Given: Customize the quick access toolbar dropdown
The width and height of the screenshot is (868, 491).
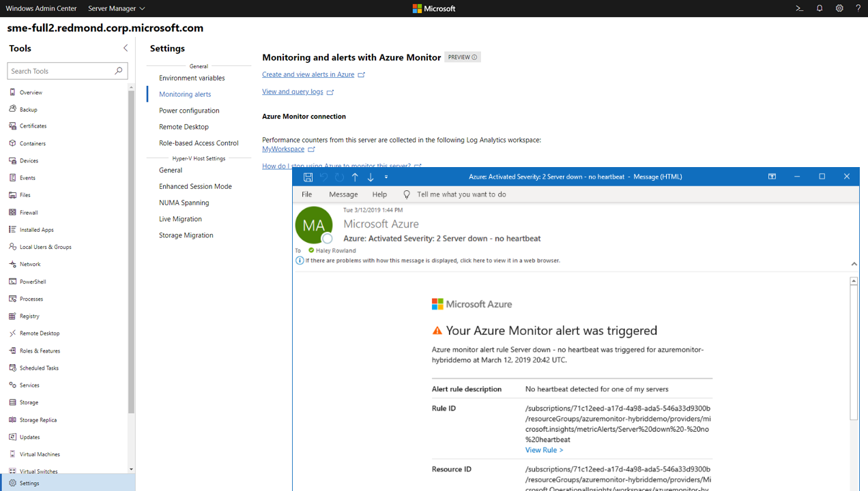Looking at the screenshot, I should click(x=386, y=176).
